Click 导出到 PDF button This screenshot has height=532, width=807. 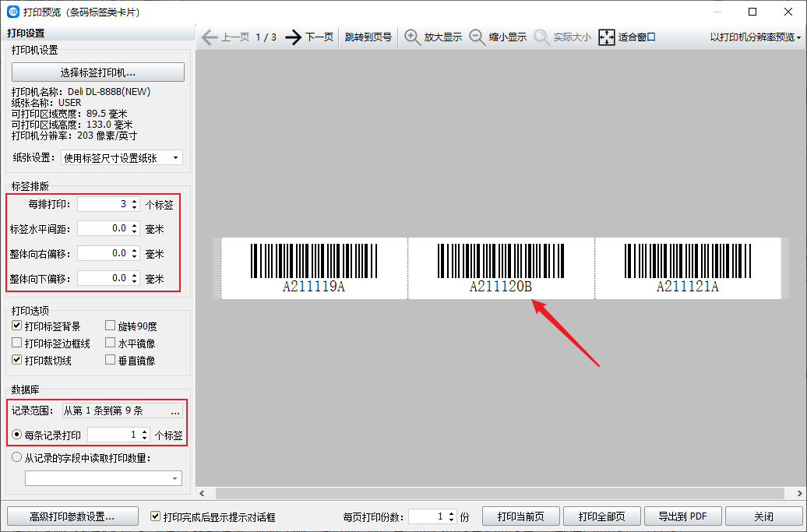pos(683,516)
